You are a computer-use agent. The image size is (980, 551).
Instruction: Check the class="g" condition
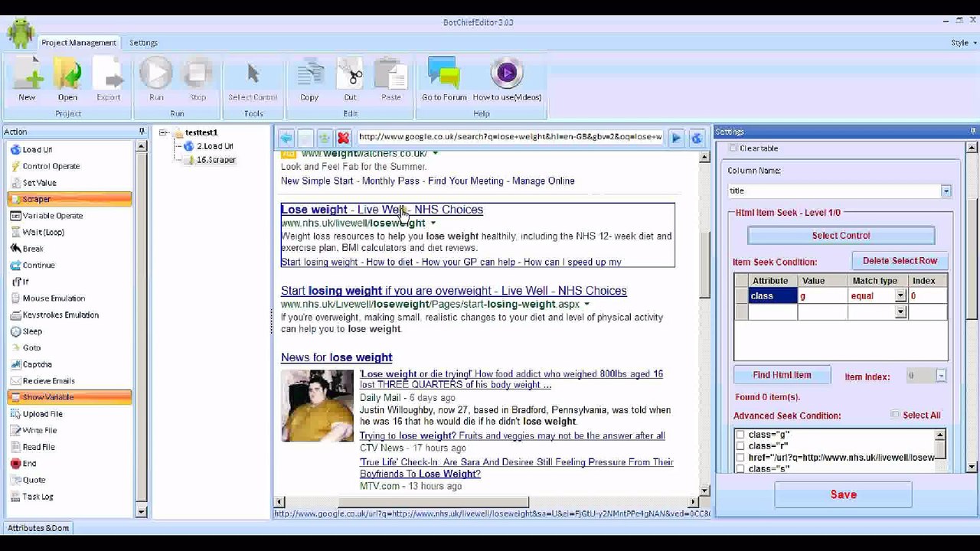(740, 435)
